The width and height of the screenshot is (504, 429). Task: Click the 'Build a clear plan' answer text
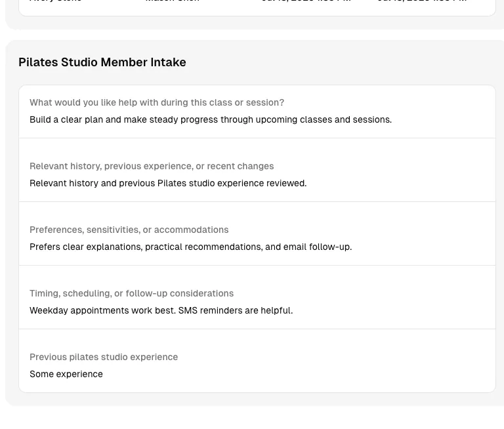pyautogui.click(x=211, y=119)
